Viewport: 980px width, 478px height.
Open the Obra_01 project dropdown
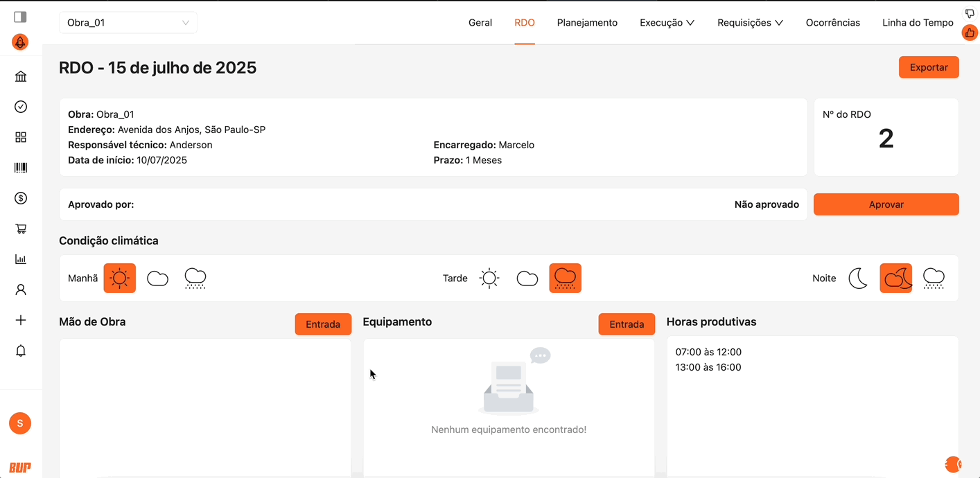128,23
